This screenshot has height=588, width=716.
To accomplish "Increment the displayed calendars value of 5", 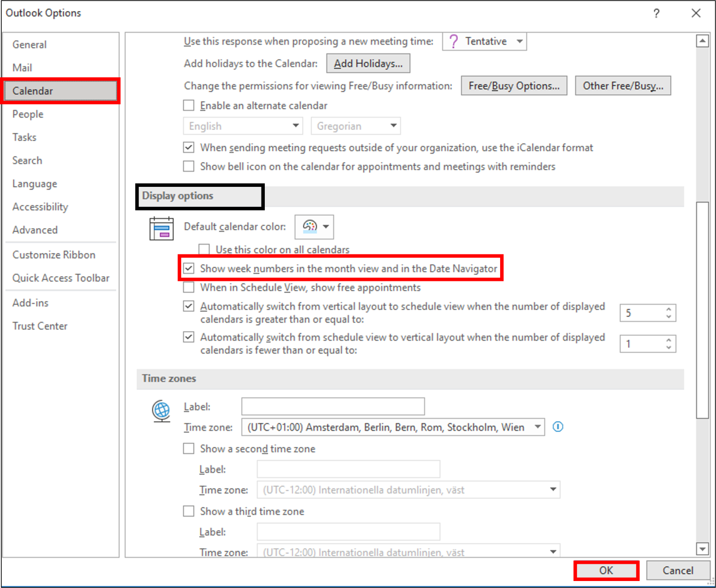I will (670, 309).
